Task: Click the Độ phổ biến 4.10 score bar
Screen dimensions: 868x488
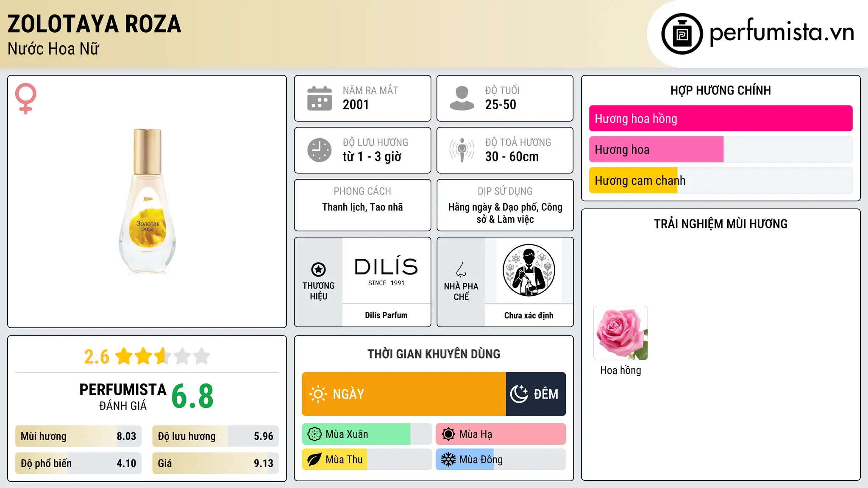Action: coord(78,463)
